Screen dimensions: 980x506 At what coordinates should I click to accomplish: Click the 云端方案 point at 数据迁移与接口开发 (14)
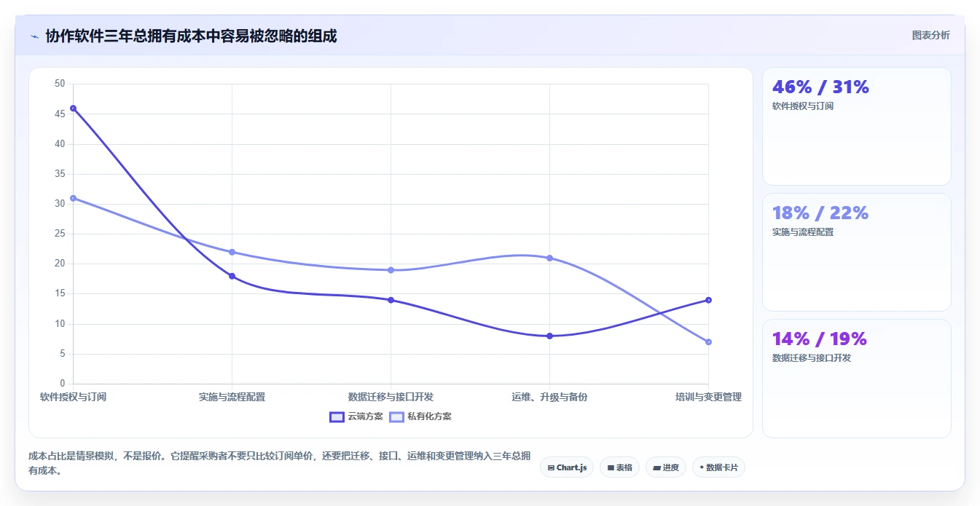click(x=391, y=300)
